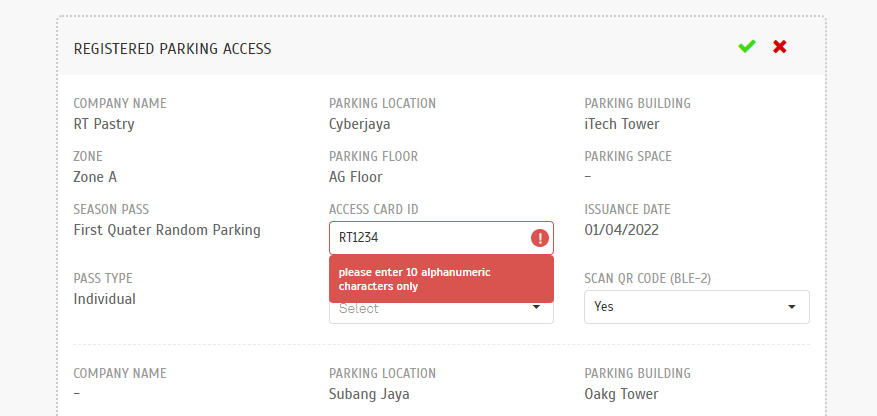The image size is (877, 416).
Task: Click the arrow beside the Yes value
Action: coord(791,307)
